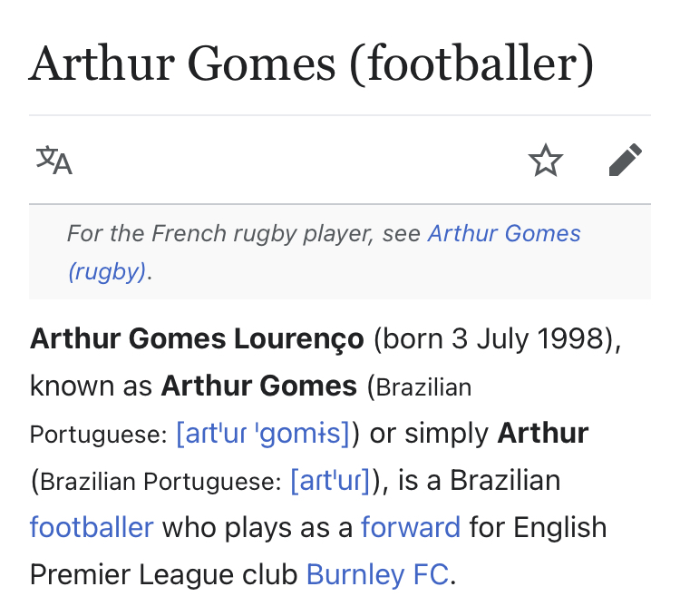Add page to watchlist with star icon
The image size is (680, 616).
pyautogui.click(x=545, y=161)
